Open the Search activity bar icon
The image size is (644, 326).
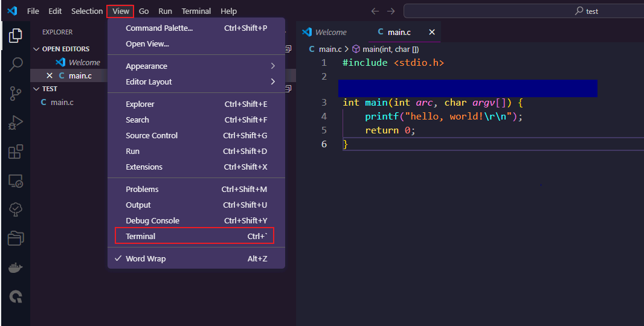click(15, 65)
